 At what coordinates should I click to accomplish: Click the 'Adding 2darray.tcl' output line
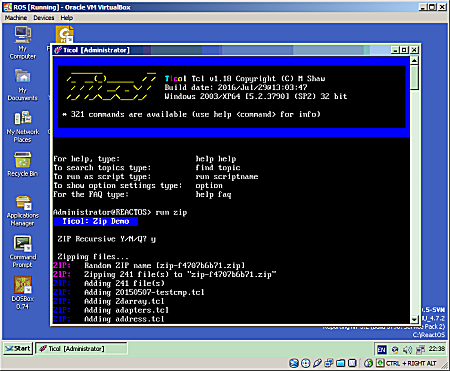click(x=124, y=301)
